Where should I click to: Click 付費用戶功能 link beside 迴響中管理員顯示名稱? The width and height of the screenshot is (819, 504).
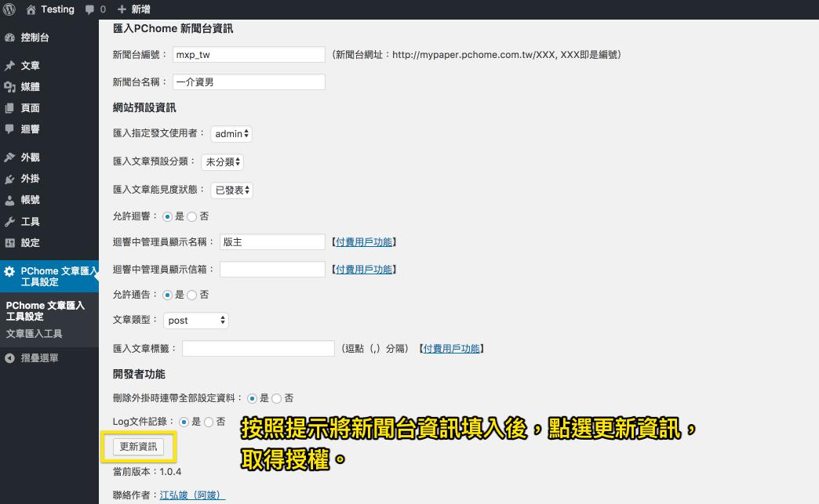tap(363, 242)
